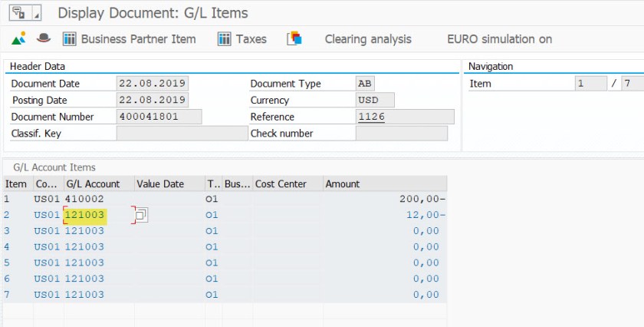Click the Value Date column header
The image size is (644, 327).
pos(160,184)
